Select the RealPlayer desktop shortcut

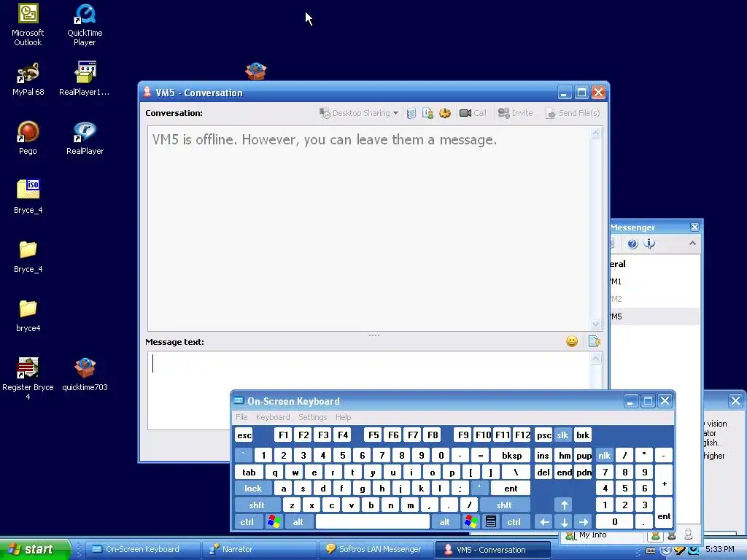click(x=85, y=138)
